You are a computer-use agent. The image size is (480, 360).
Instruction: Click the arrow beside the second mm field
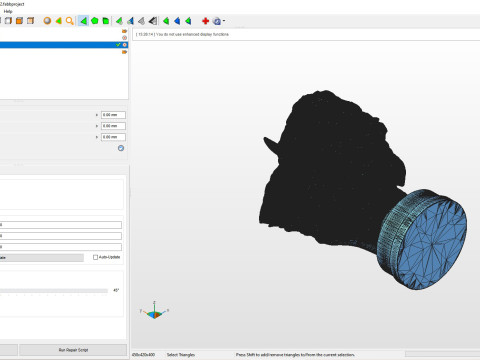point(97,126)
